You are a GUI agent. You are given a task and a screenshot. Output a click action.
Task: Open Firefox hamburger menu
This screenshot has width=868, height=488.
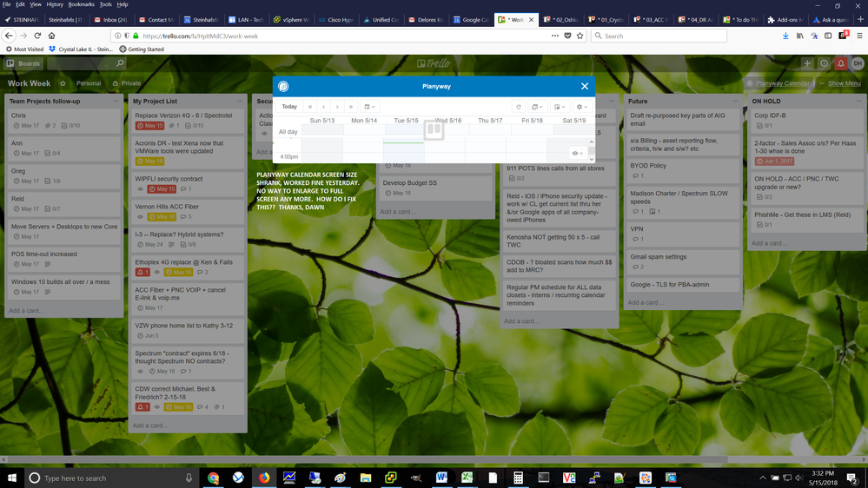coord(859,36)
